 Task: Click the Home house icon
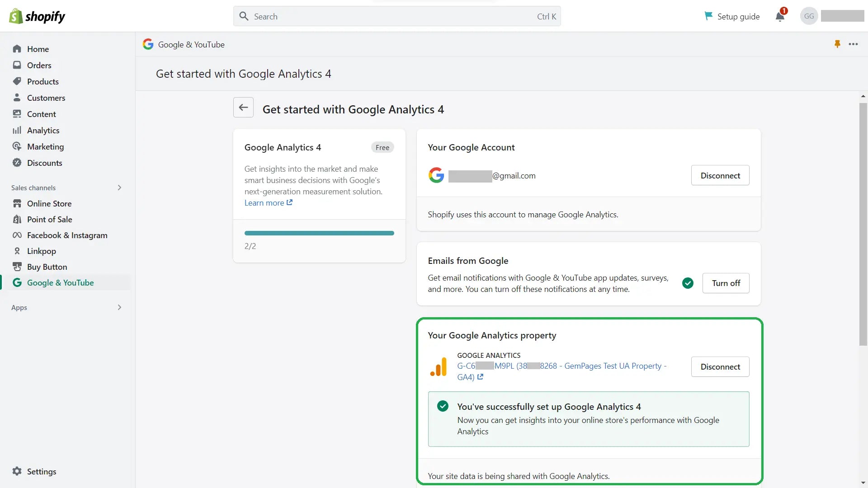pyautogui.click(x=17, y=49)
